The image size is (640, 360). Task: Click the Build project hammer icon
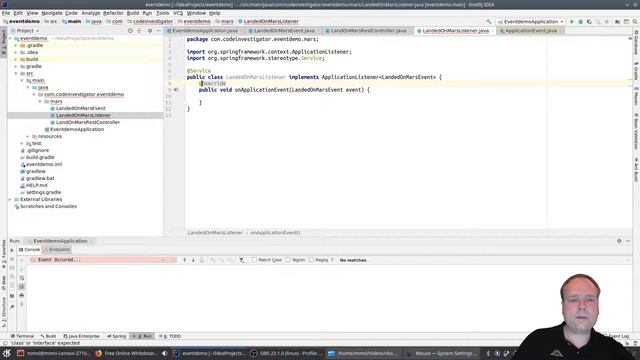[489, 22]
